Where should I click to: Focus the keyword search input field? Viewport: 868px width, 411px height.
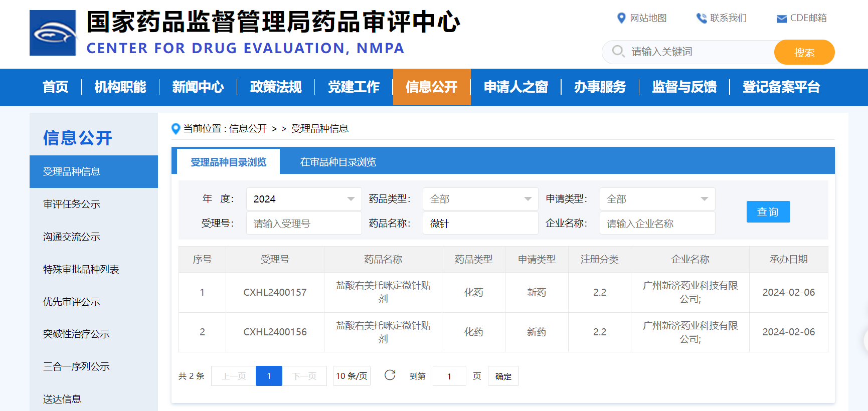click(700, 52)
